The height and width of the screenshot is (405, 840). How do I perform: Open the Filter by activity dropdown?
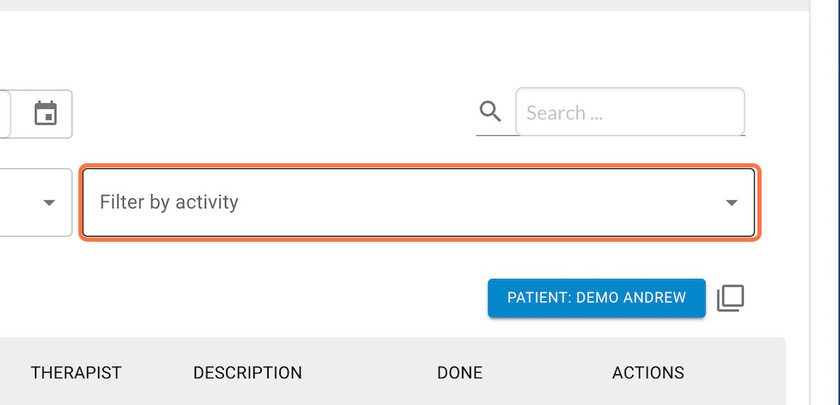coord(419,202)
